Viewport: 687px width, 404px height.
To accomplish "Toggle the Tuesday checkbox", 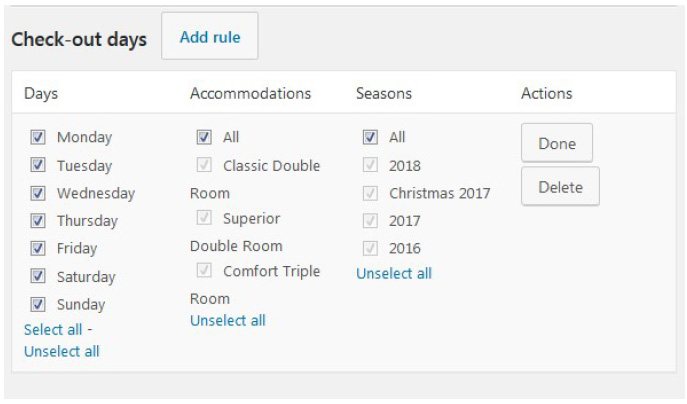I will coord(38,166).
